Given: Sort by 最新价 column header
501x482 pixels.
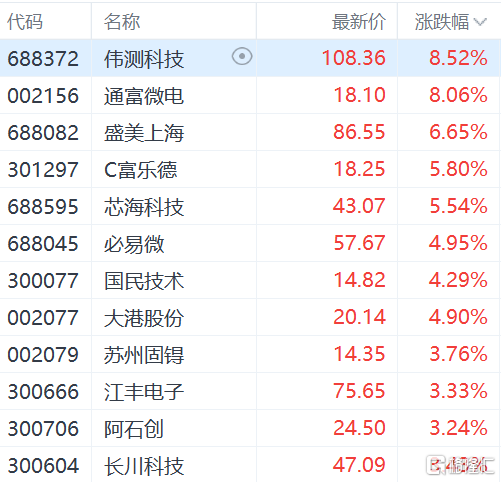Looking at the screenshot, I should tap(359, 22).
